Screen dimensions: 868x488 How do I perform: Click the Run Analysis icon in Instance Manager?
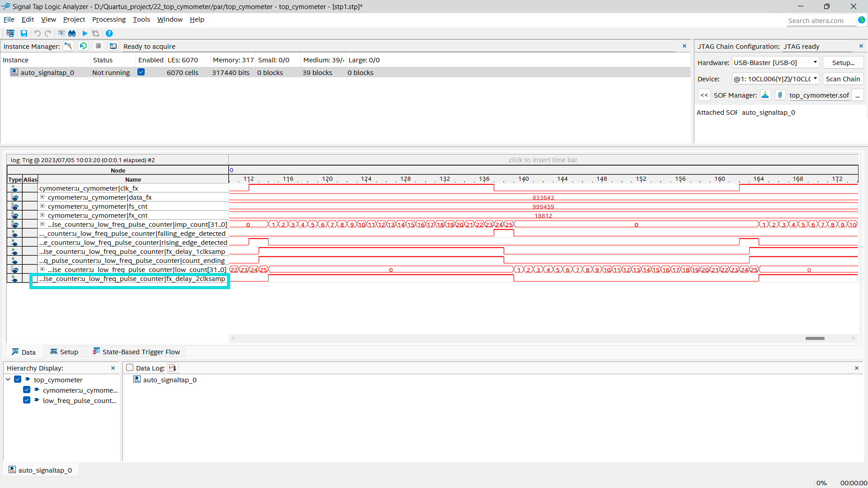coord(68,46)
